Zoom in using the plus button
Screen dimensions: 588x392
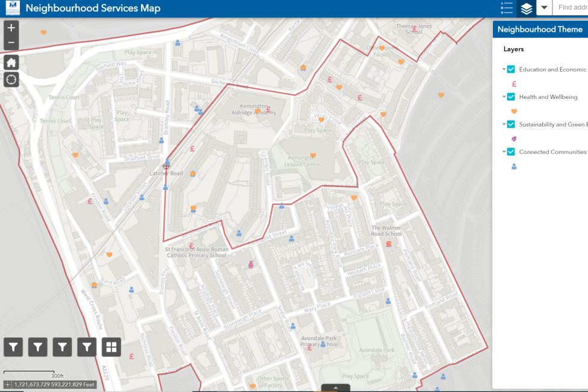[11, 27]
